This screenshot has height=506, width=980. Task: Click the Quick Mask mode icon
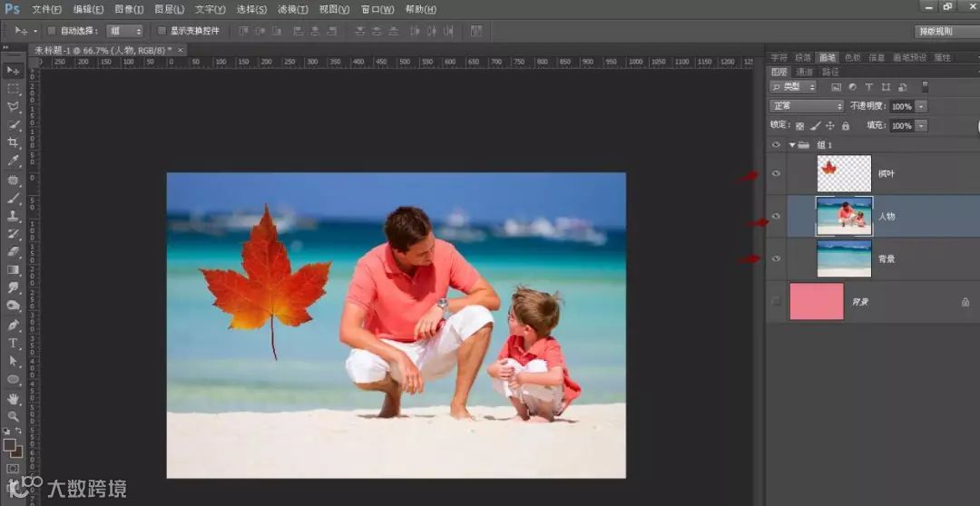click(x=13, y=468)
